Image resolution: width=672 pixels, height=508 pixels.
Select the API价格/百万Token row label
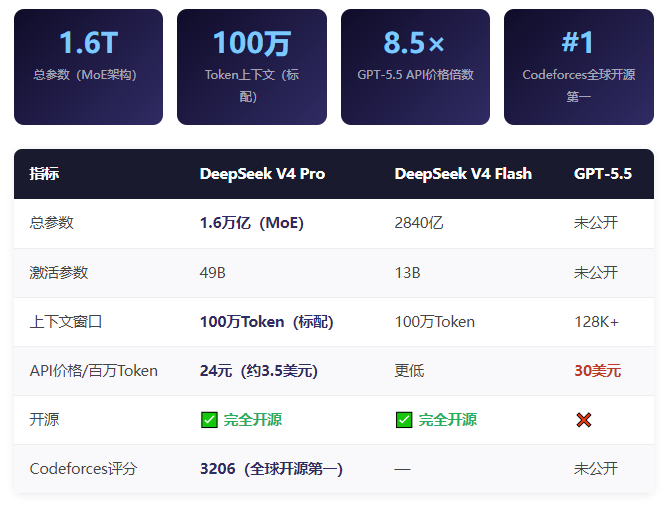(x=94, y=371)
